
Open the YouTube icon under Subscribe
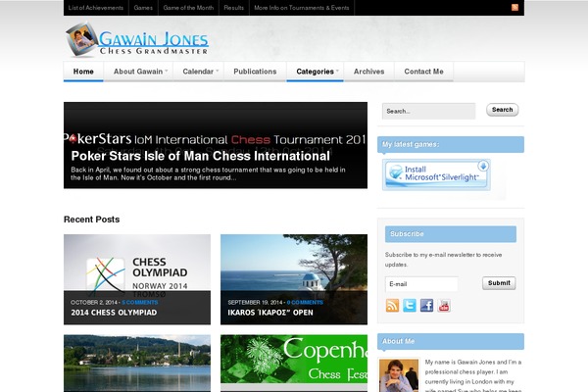point(444,306)
